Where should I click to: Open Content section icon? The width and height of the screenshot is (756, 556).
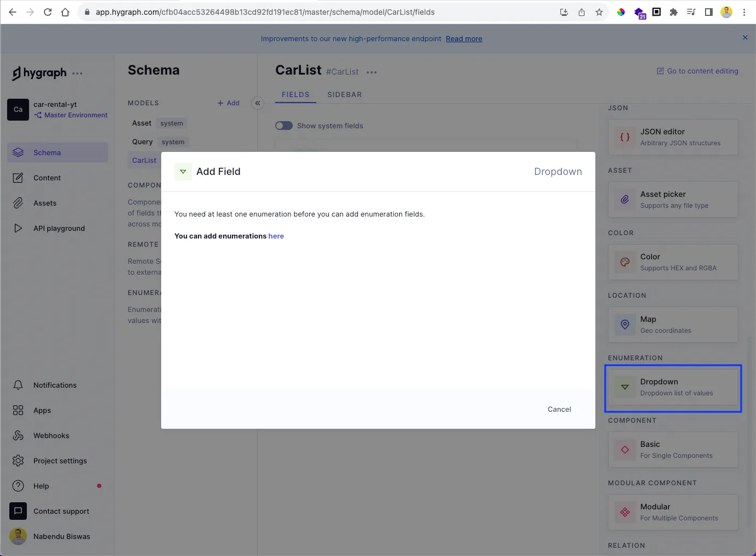pyautogui.click(x=18, y=178)
